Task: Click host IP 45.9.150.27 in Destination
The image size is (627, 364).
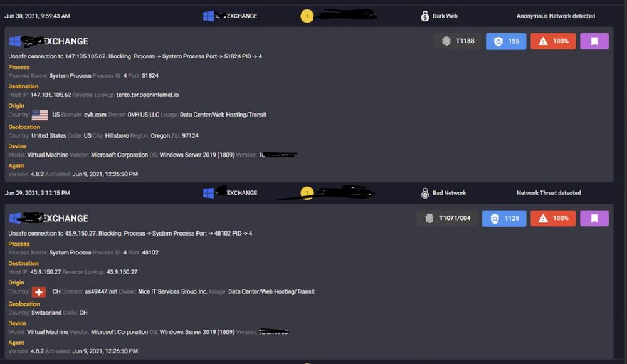Action: (x=46, y=272)
